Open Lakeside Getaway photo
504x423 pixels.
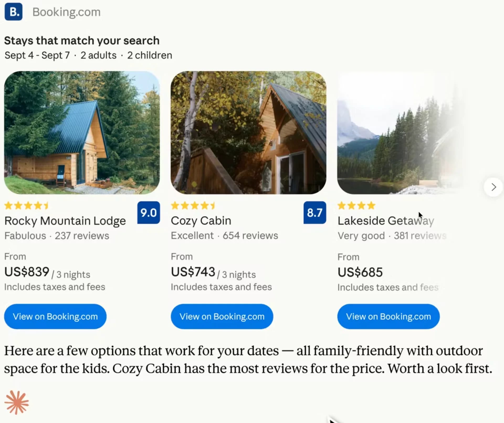coord(399,133)
